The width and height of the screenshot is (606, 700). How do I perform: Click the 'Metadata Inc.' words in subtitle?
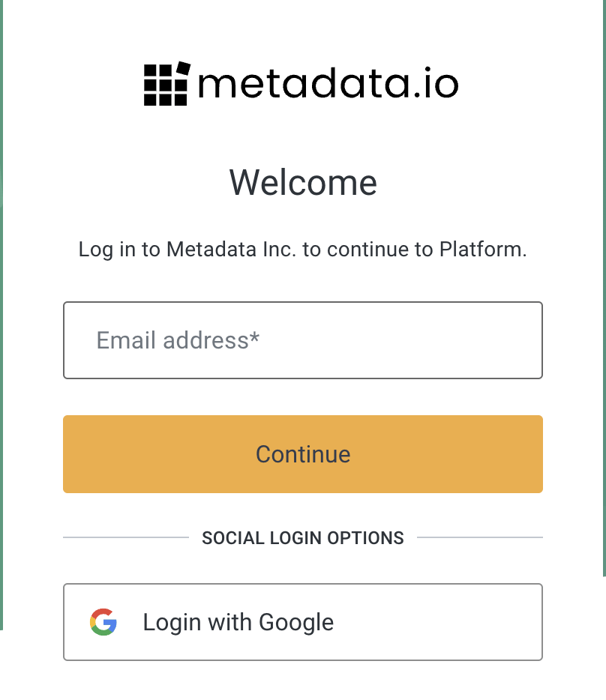point(232,249)
